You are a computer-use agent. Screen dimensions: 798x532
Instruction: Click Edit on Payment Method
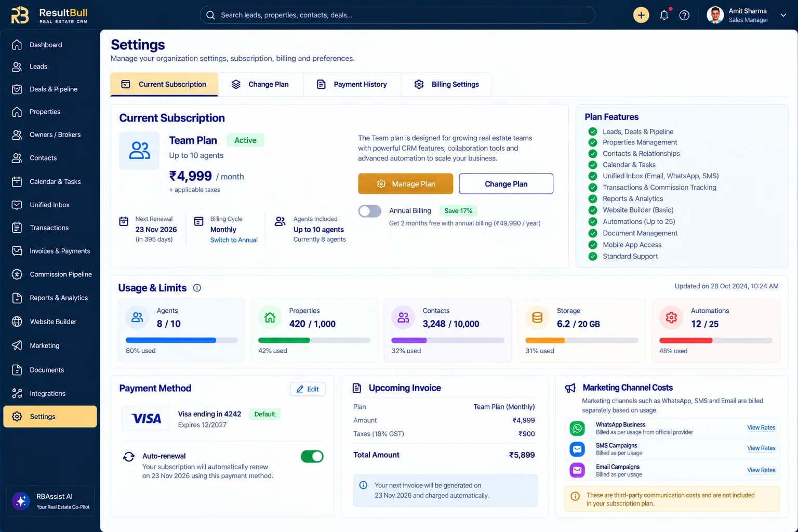[x=308, y=389]
